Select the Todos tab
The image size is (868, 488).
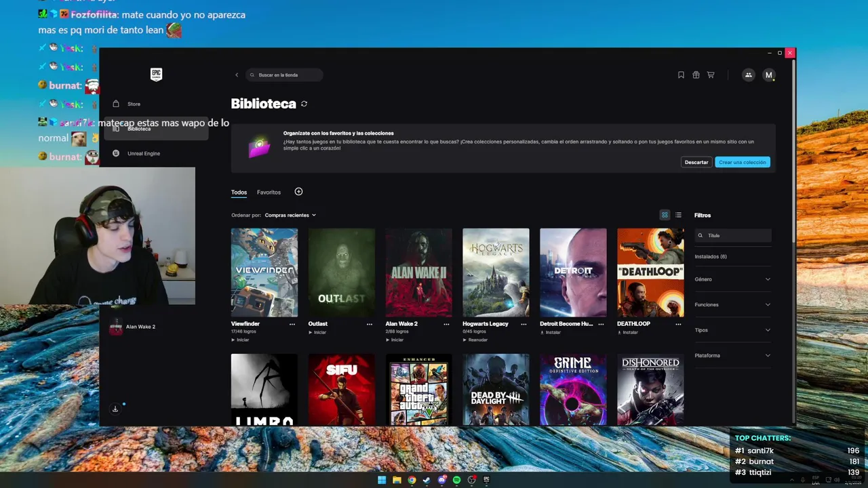[239, 192]
